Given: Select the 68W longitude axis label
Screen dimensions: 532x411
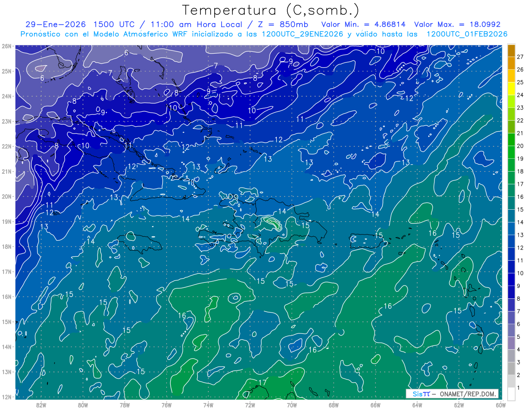Looking at the screenshot, I should (x=334, y=405).
